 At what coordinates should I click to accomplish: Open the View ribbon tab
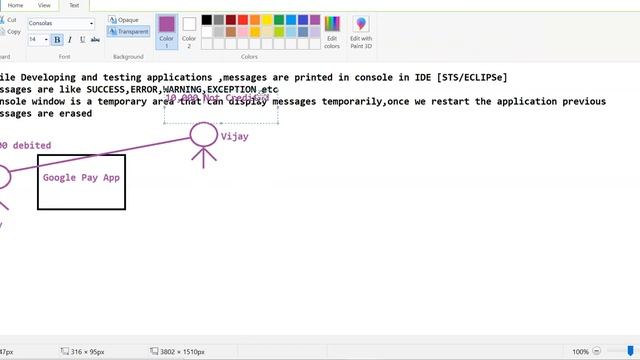click(x=44, y=5)
